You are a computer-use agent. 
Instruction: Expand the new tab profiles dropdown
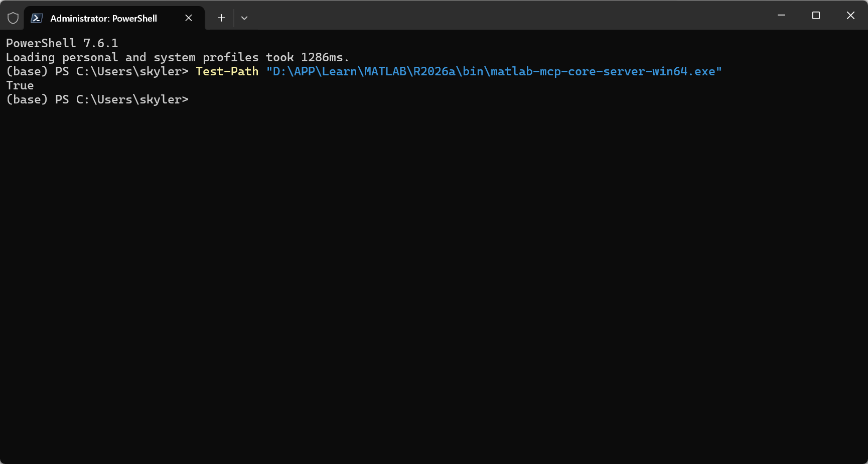coord(244,18)
